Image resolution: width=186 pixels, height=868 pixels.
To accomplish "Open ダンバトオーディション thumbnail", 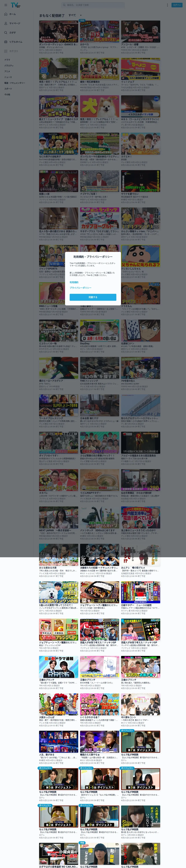I will 58,31.
